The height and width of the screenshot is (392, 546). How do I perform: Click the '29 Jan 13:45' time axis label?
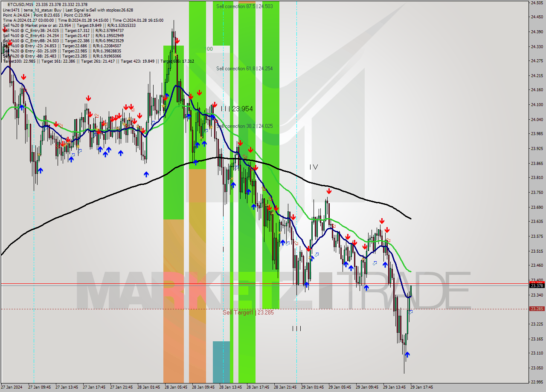coord(395,387)
